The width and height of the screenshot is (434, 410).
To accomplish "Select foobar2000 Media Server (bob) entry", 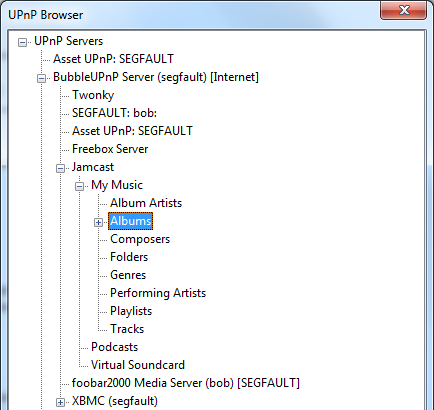I will (x=186, y=383).
